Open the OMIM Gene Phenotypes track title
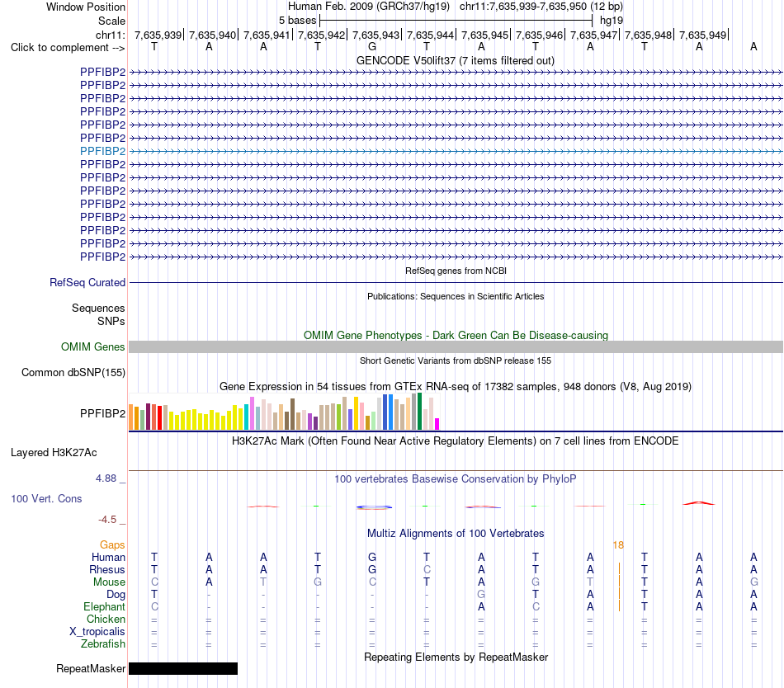The width and height of the screenshot is (784, 688). coord(456,335)
